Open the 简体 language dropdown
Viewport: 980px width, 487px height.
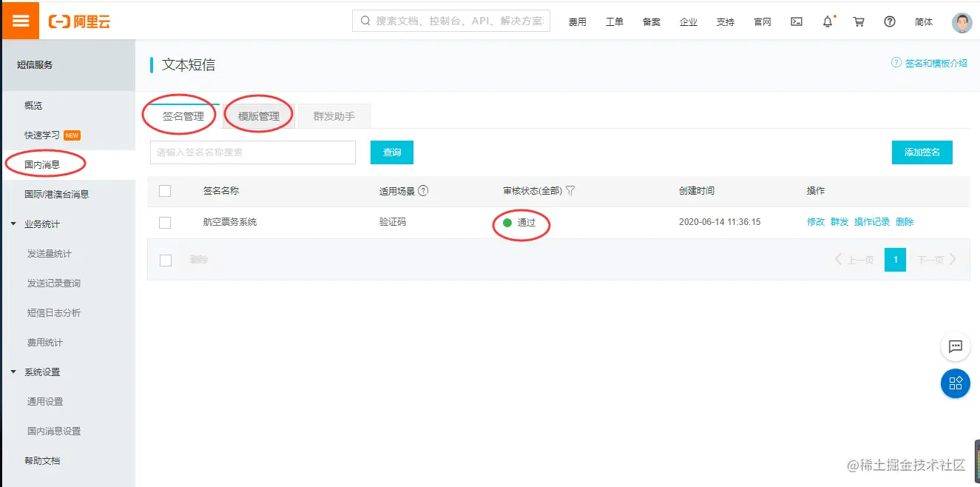point(924,22)
